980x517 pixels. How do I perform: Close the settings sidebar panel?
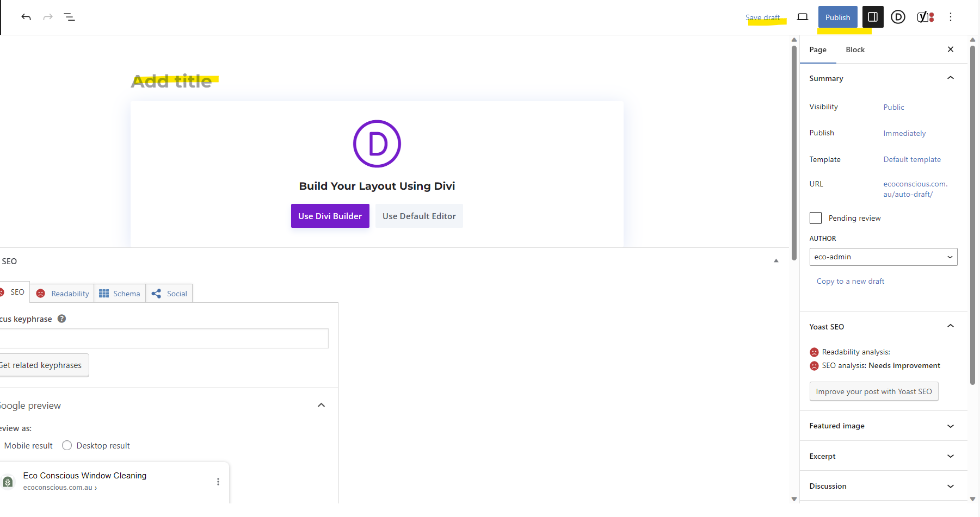pyautogui.click(x=951, y=49)
